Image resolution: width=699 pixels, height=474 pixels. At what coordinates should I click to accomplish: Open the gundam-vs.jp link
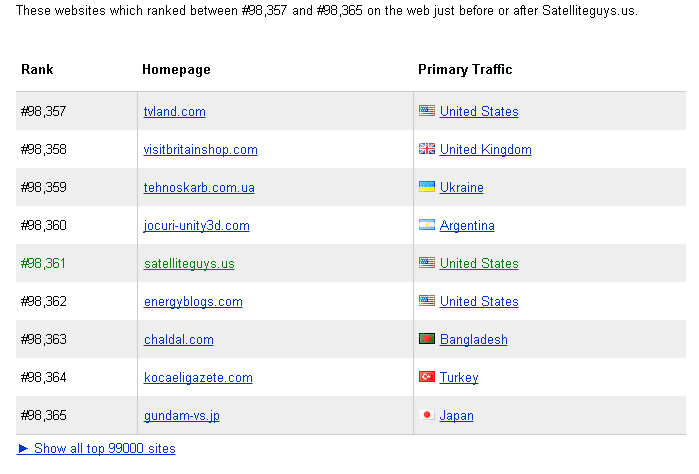(x=181, y=416)
